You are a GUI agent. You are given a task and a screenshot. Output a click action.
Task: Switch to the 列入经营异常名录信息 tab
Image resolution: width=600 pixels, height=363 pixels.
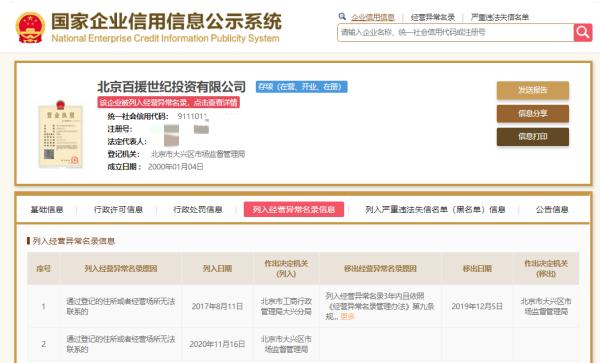[294, 210]
